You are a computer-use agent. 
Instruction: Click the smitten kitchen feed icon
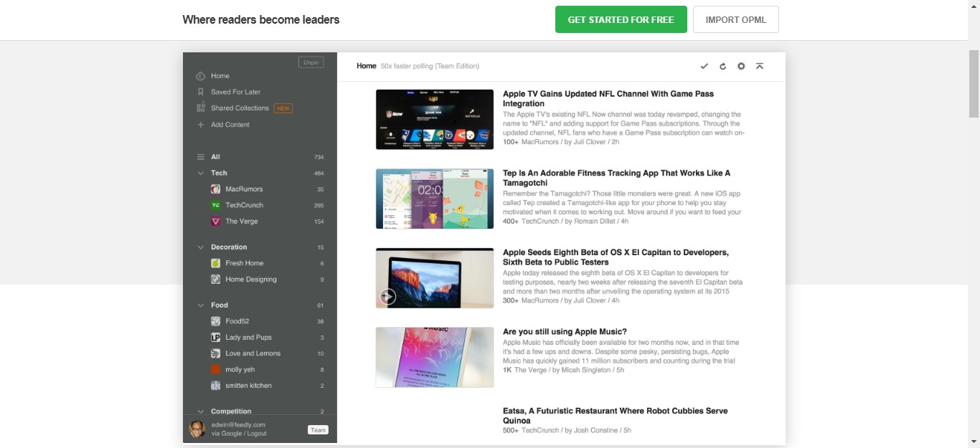coord(216,386)
